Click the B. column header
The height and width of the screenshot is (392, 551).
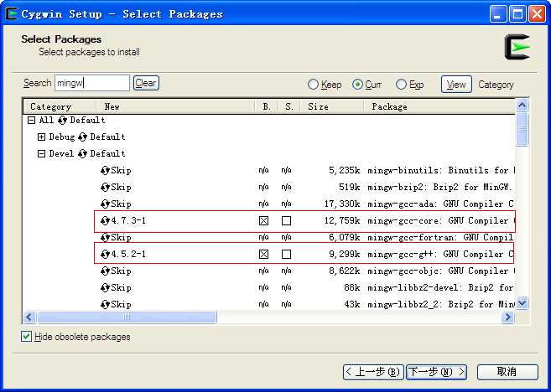[x=267, y=106]
